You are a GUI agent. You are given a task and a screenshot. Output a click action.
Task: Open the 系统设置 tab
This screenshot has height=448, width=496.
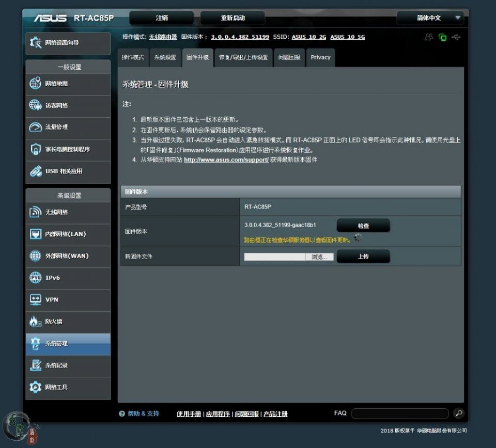(x=165, y=57)
